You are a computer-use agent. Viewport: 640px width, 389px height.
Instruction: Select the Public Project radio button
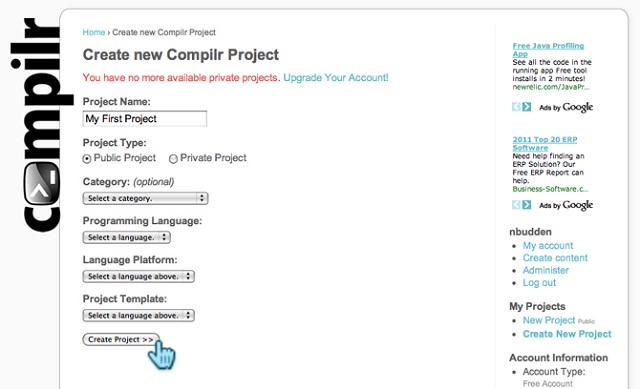coord(87,159)
